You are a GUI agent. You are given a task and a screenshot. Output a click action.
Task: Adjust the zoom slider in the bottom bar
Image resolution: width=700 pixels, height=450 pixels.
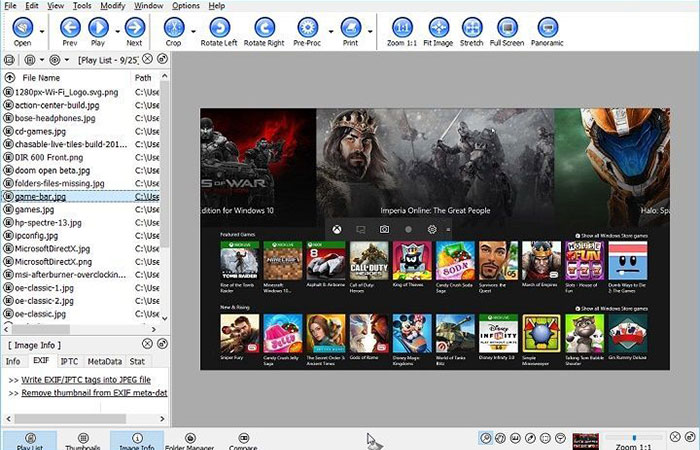633,438
